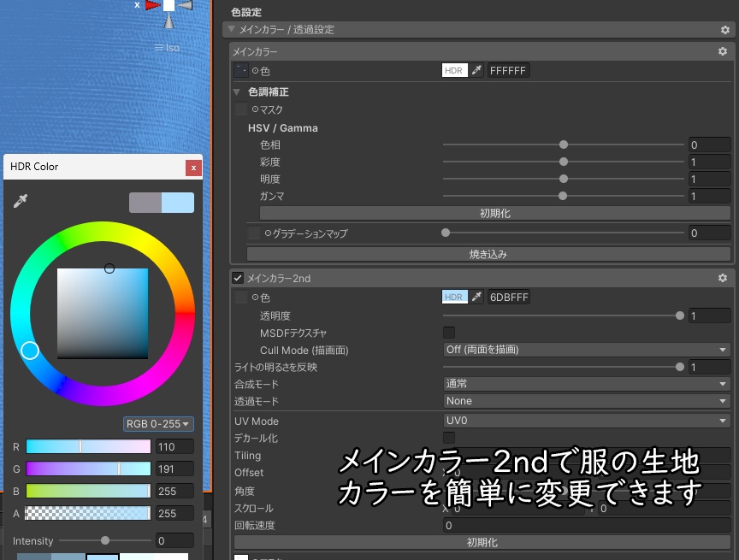Click HDR color swatch of メインカラー
The height and width of the screenshot is (560, 739).
tap(454, 71)
